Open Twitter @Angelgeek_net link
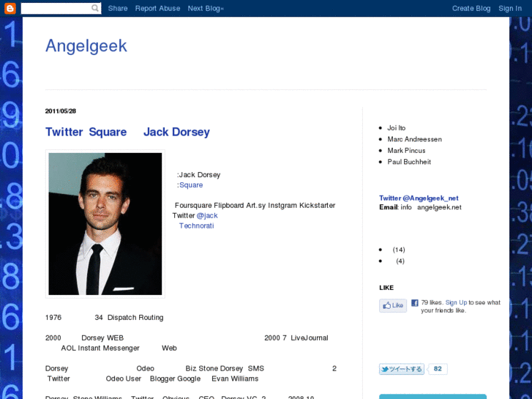The height and width of the screenshot is (399, 532). pyautogui.click(x=419, y=198)
